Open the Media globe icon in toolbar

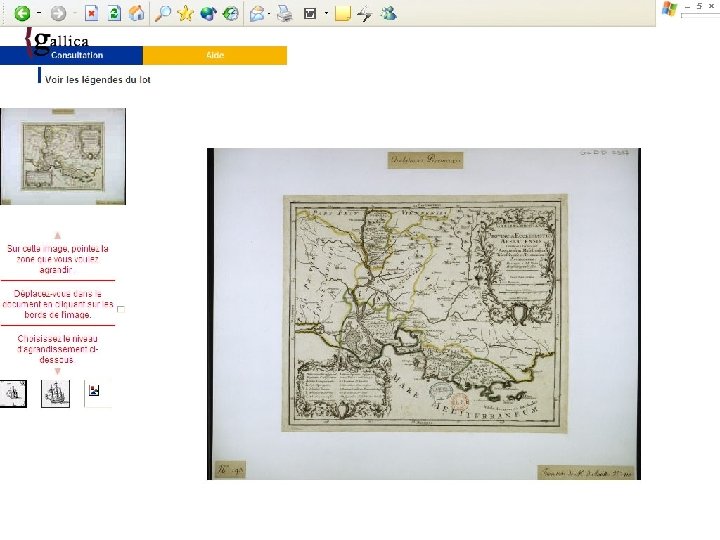208,13
